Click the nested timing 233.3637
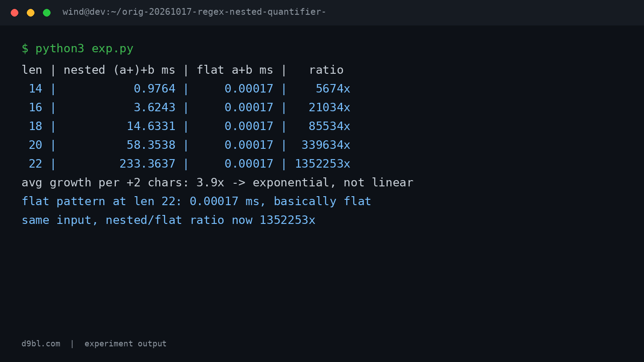644x362 pixels. 148,164
